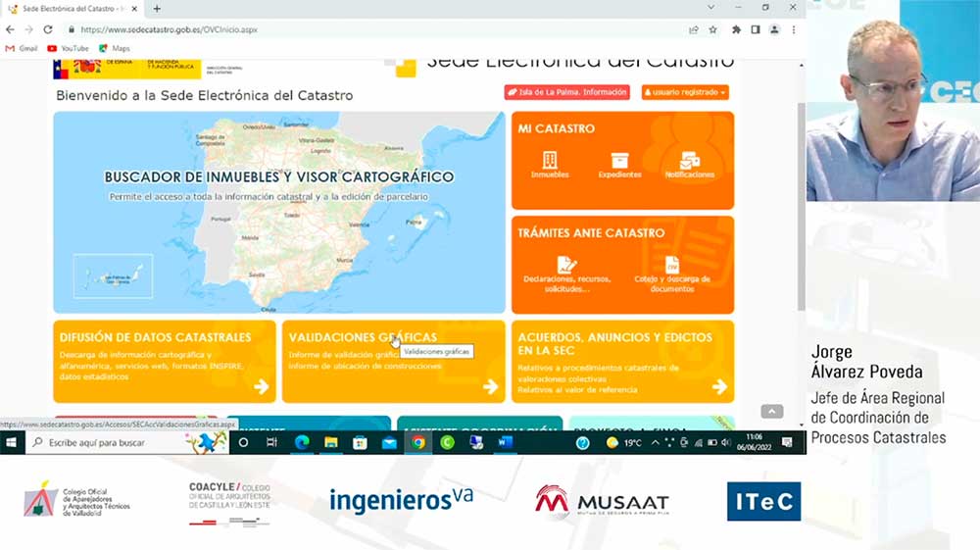The image size is (980, 550).
Task: Bookmark this page with the star icon
Action: (x=712, y=29)
